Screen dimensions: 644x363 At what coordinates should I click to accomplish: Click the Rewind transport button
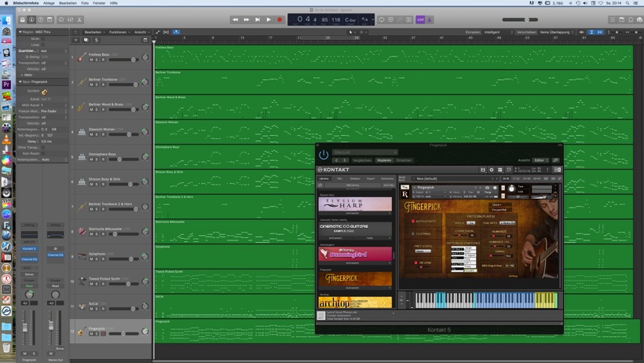coord(235,20)
